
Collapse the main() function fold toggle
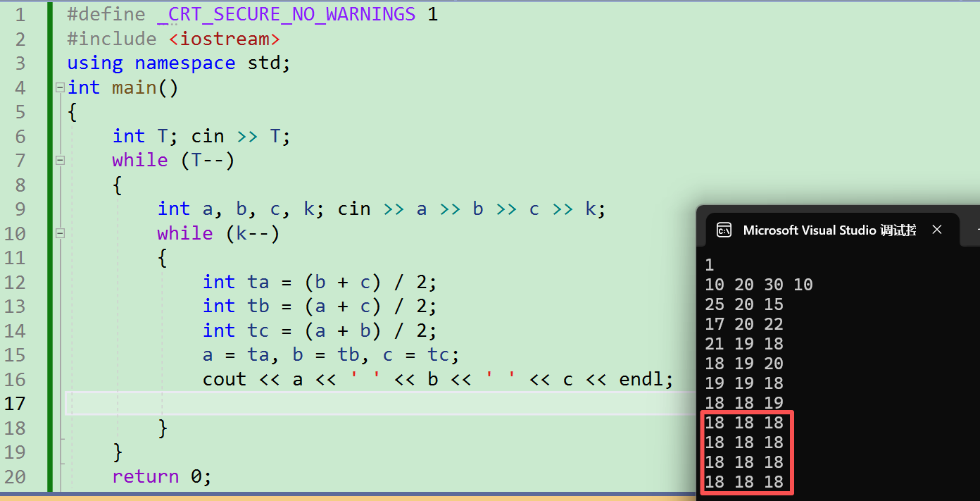60,87
